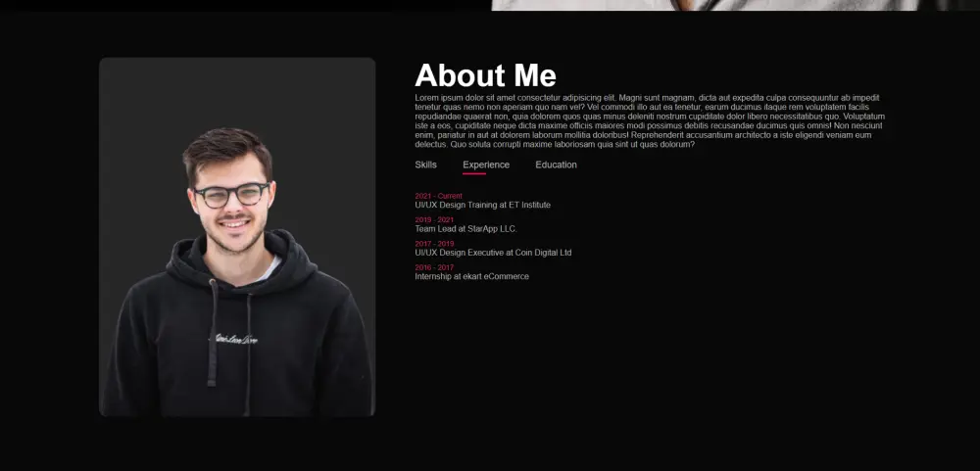Click the glasses on the man's face
The height and width of the screenshot is (471, 980).
[x=232, y=195]
